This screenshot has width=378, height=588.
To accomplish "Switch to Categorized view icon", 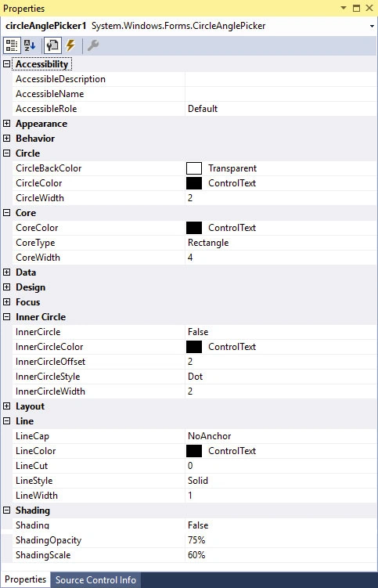I will tap(11, 45).
